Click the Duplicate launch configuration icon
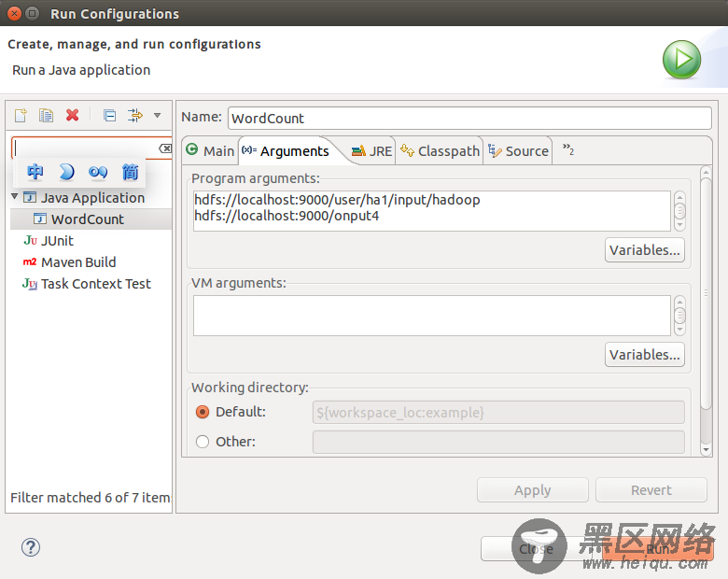This screenshot has width=728, height=579. [46, 115]
